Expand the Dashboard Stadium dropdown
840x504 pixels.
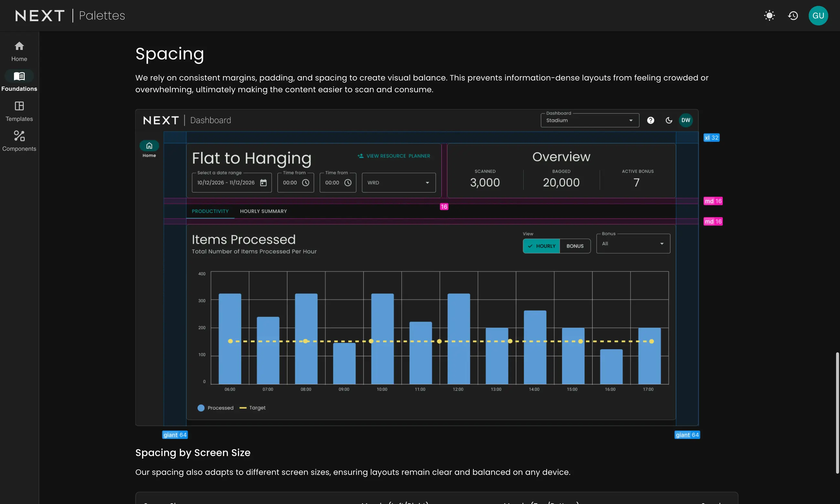pyautogui.click(x=590, y=120)
